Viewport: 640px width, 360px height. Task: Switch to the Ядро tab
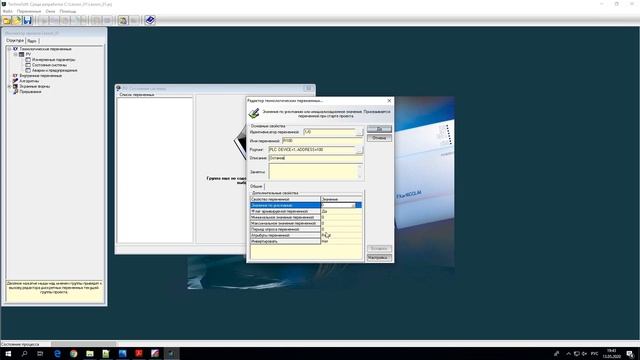pyautogui.click(x=32, y=41)
